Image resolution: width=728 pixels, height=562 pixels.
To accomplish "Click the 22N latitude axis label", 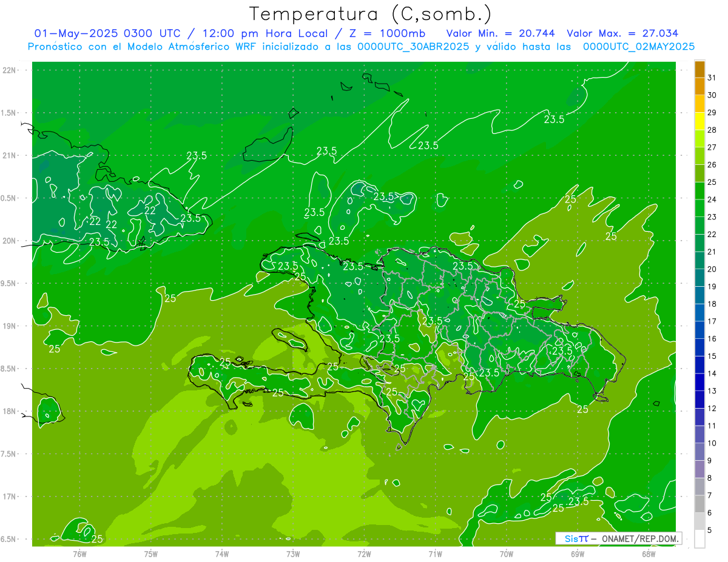I will [10, 70].
